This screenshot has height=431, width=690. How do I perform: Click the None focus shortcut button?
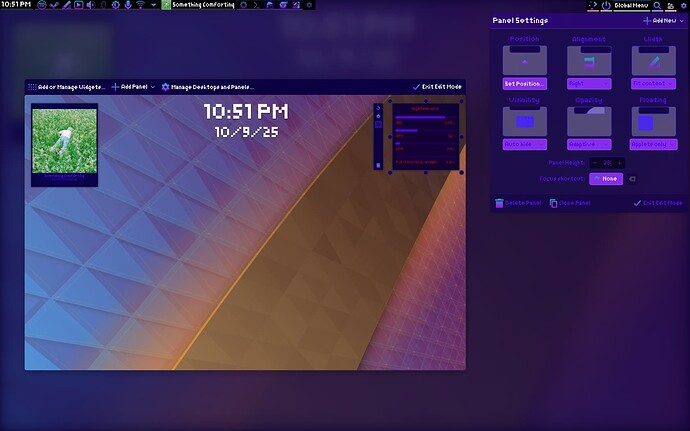[x=606, y=179]
